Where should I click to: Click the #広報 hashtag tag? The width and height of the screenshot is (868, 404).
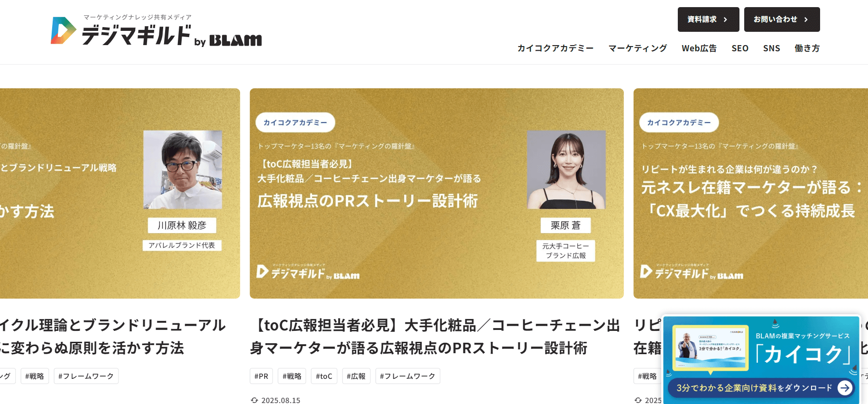[356, 376]
